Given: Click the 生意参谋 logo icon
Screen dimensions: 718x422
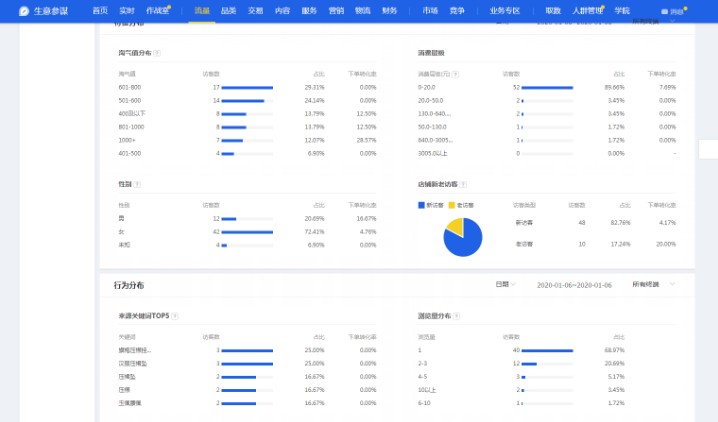Looking at the screenshot, I should [24, 10].
